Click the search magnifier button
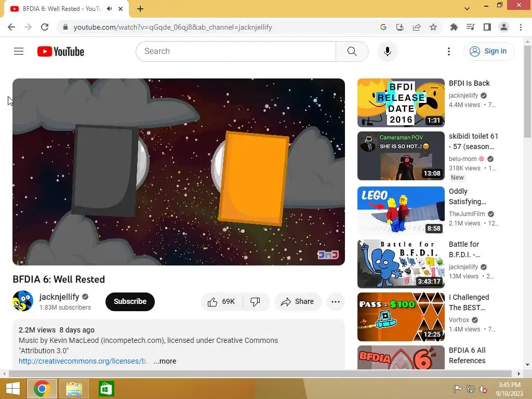This screenshot has height=399, width=532. click(x=352, y=51)
